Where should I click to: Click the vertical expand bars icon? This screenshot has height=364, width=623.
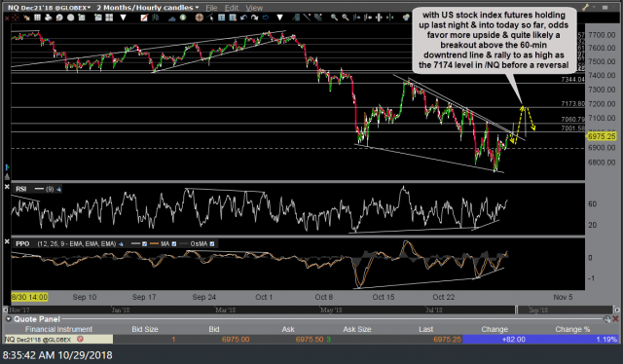point(379,18)
